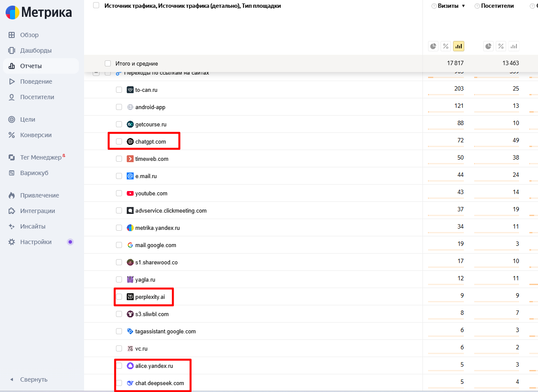Go to Конверсии in the sidebar

(35, 135)
